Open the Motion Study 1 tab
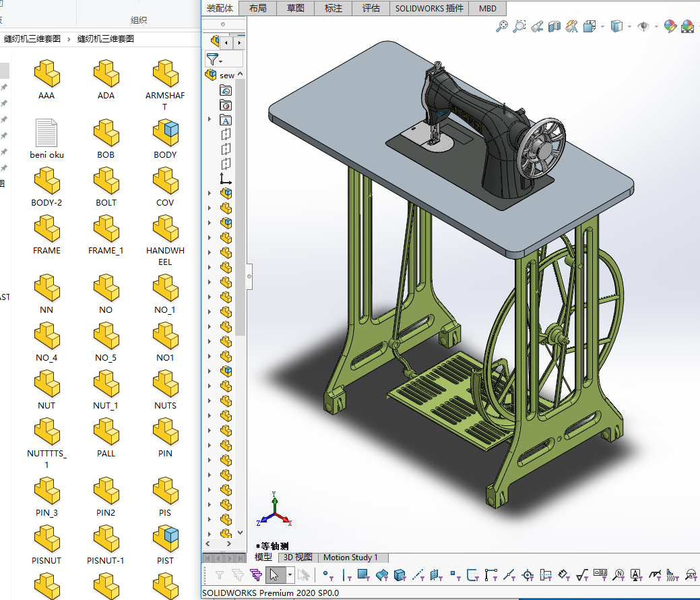This screenshot has width=700, height=600. tap(350, 558)
